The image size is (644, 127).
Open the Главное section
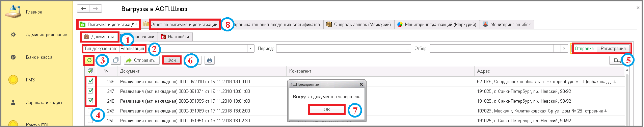pyautogui.click(x=34, y=12)
